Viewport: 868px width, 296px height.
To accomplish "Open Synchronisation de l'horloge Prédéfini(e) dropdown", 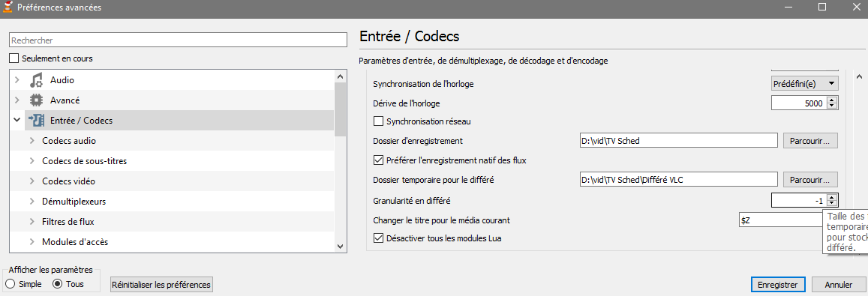I will [x=805, y=83].
